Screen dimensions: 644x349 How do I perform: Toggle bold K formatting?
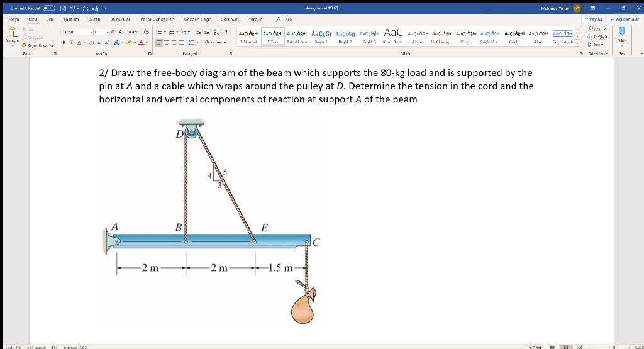[64, 43]
